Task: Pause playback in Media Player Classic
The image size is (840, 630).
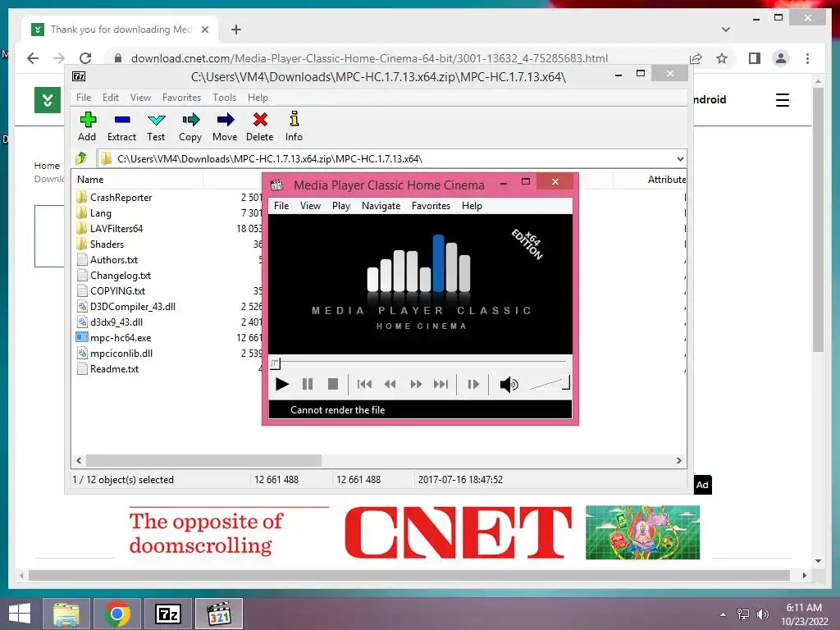Action: pos(308,384)
